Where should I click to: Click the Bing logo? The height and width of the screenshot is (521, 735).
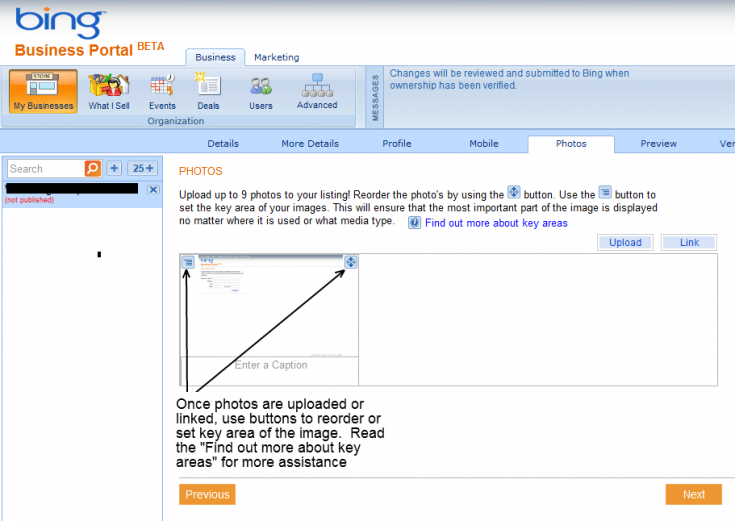(x=60, y=23)
